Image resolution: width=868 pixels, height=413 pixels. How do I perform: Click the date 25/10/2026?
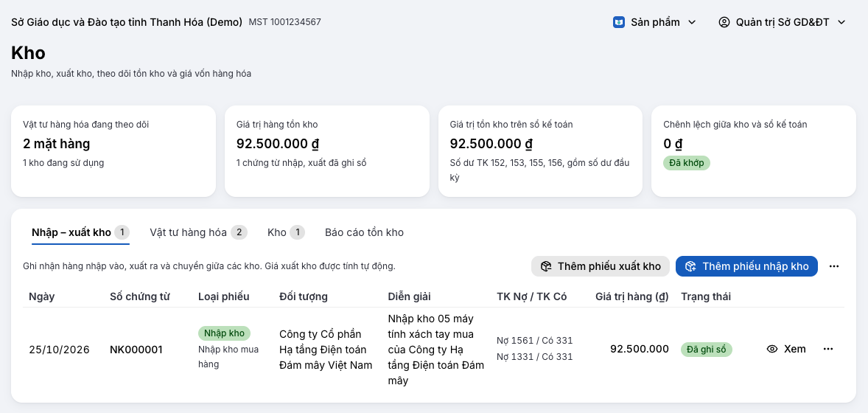pos(59,350)
